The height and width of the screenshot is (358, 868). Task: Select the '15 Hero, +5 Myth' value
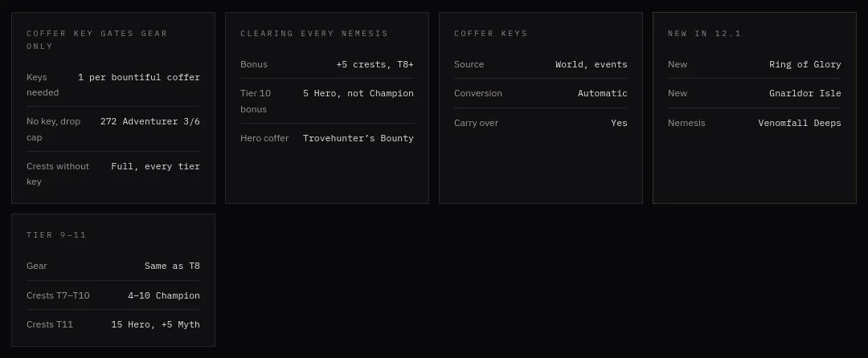coord(156,324)
